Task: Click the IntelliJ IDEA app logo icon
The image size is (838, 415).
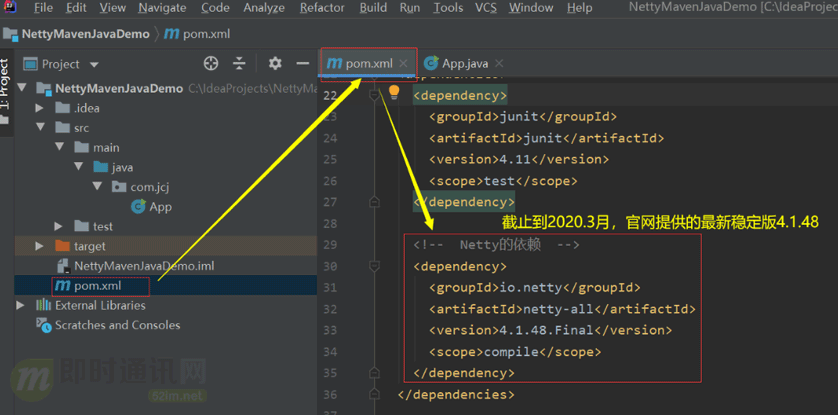Action: click(x=10, y=7)
